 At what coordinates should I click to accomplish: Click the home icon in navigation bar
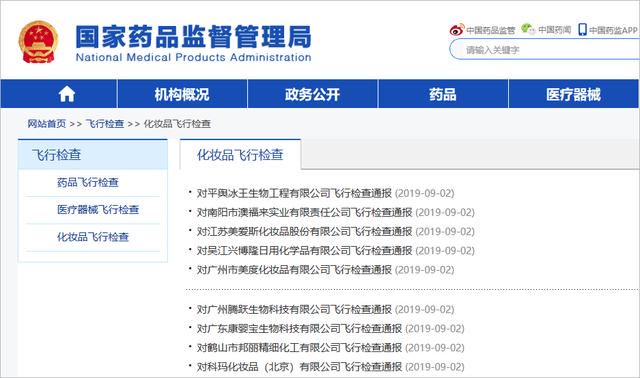[67, 94]
